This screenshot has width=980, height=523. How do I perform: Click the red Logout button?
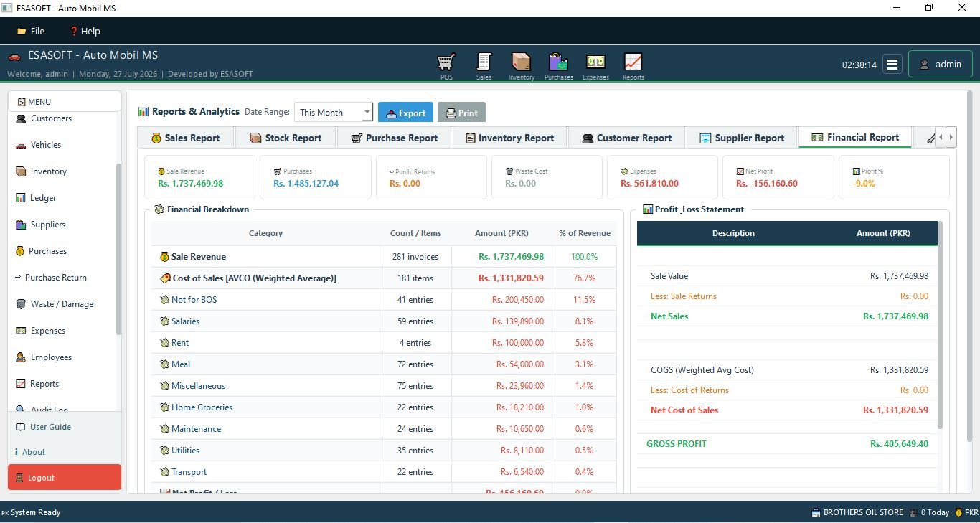(65, 478)
